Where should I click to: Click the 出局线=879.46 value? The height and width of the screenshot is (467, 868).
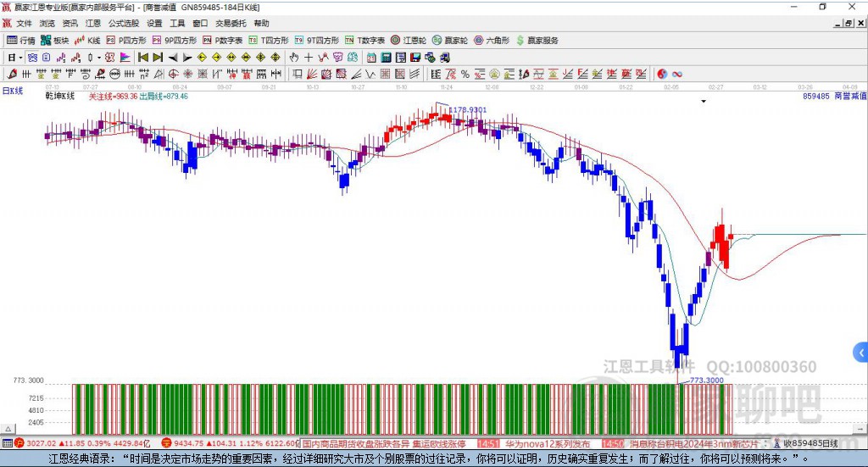(164, 97)
